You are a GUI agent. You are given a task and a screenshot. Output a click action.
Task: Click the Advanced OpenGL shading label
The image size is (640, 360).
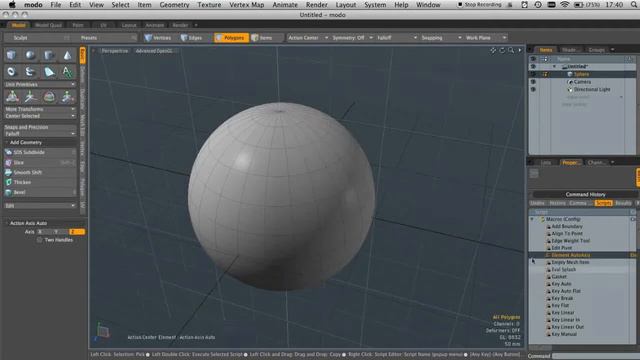click(154, 51)
